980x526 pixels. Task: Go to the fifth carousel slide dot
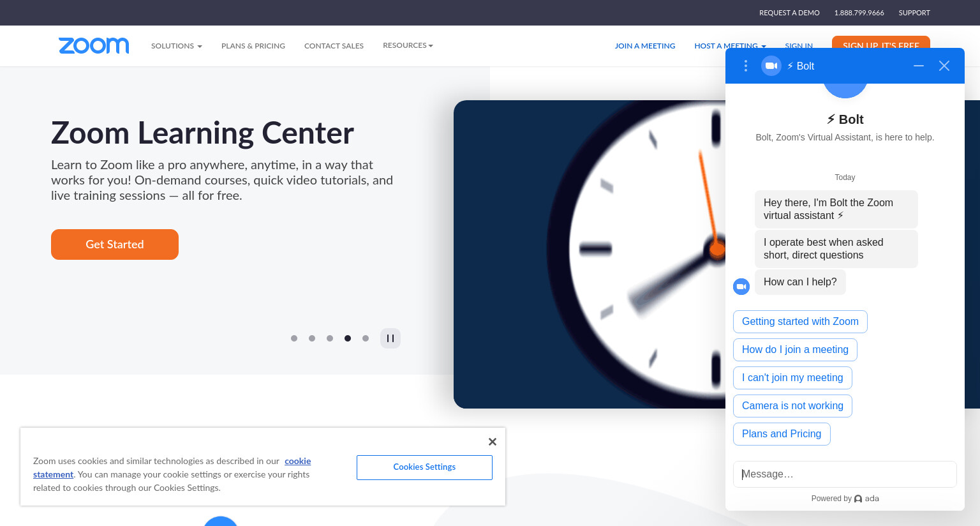pos(366,338)
